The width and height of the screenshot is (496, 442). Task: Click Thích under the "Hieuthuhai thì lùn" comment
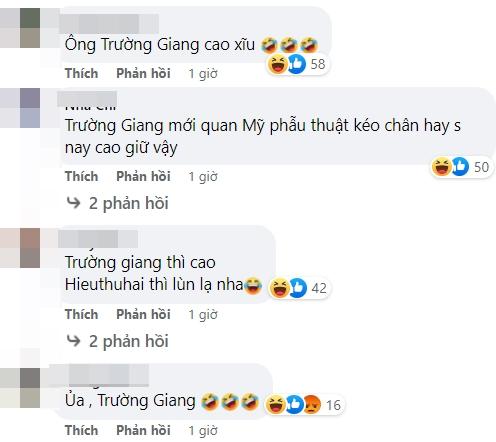click(82, 314)
